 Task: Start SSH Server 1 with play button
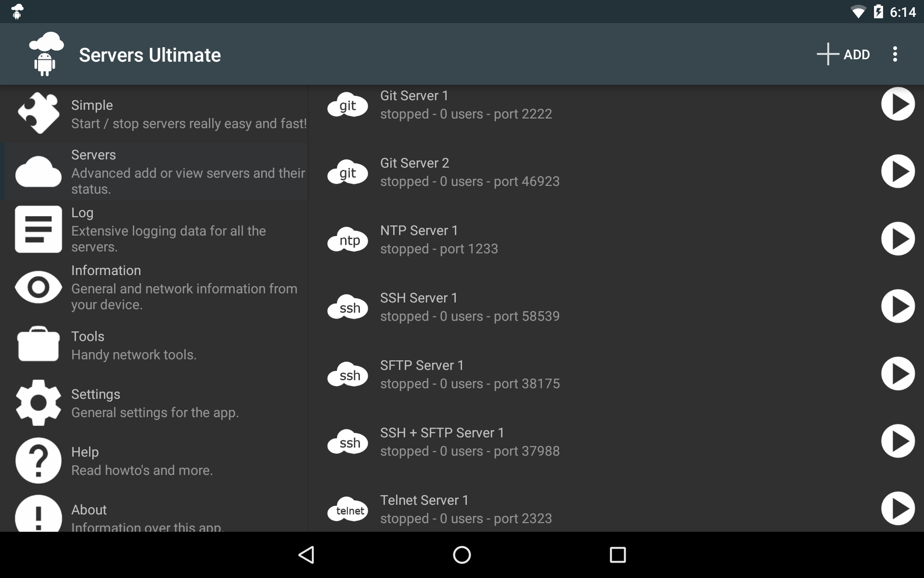point(898,306)
